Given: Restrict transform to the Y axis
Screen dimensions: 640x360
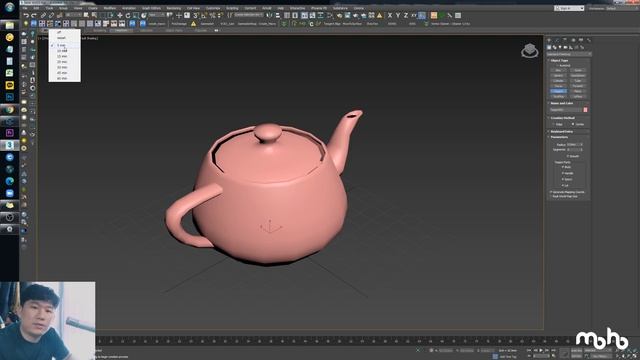Looking at the screenshot, I should pos(398,16).
